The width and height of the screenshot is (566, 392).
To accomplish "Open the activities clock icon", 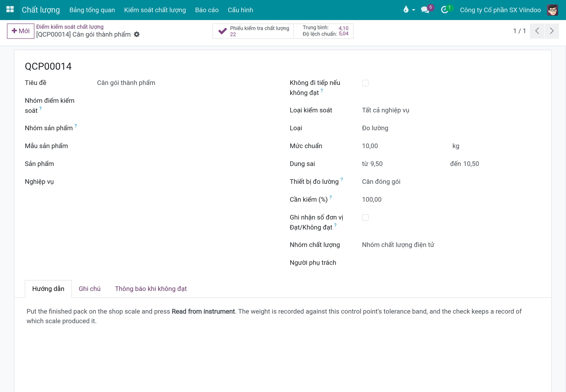I will click(444, 10).
